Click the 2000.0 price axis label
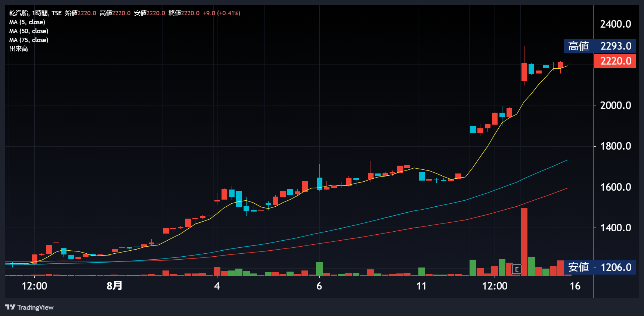The image size is (644, 316). tap(616, 106)
